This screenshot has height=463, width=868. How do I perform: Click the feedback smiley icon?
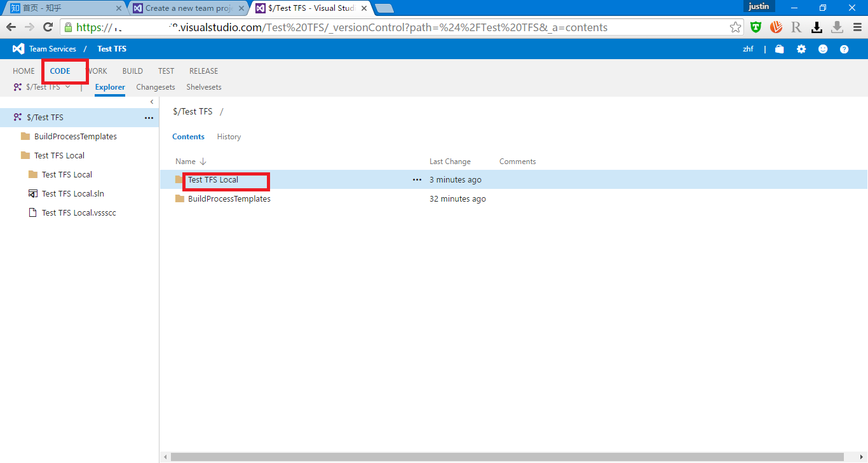[823, 48]
